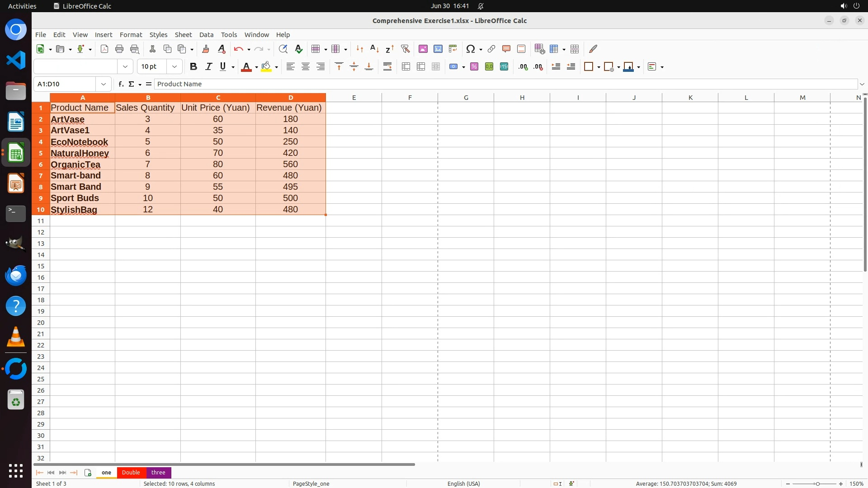Click the Insert Special Character omega icon

coord(470,49)
